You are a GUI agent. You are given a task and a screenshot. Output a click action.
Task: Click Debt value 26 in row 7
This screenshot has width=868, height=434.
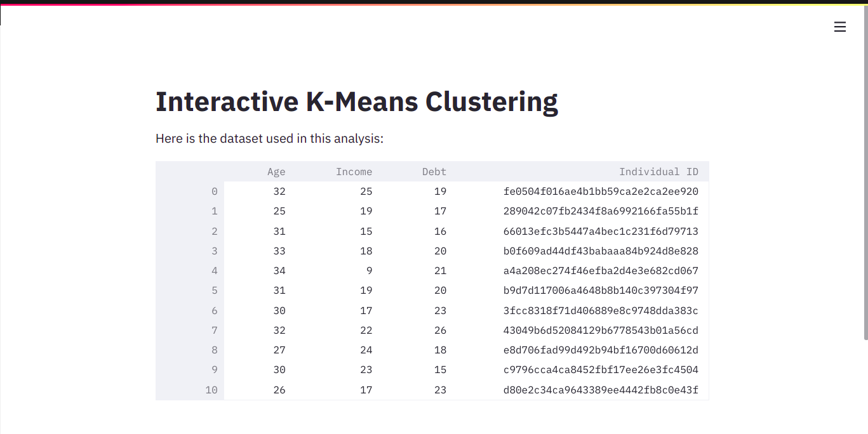[x=415, y=330]
